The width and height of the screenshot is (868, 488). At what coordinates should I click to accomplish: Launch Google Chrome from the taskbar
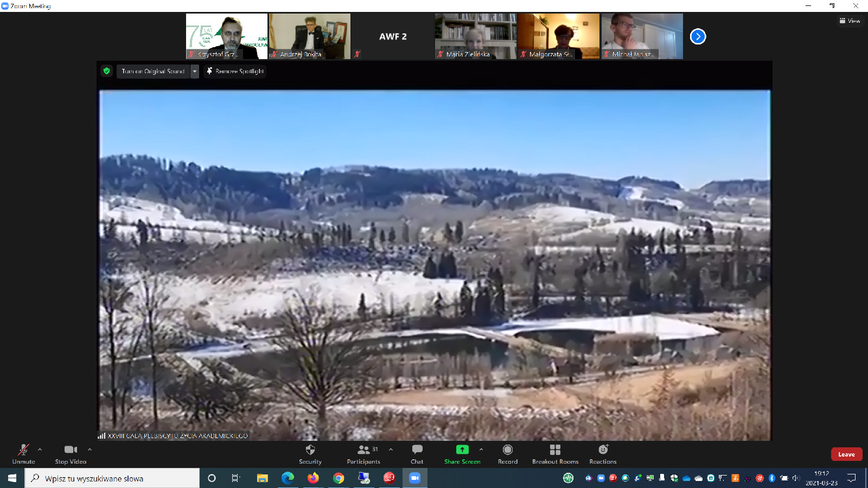pyautogui.click(x=339, y=478)
